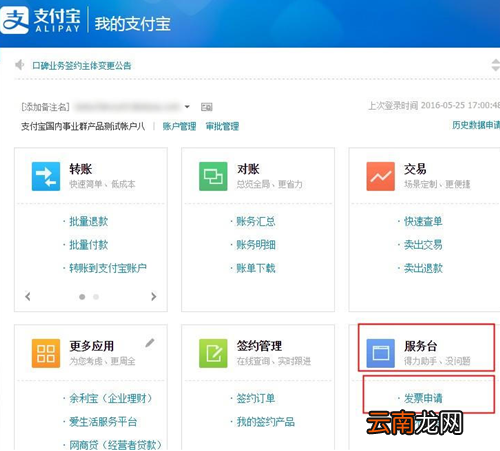Open 账务明细 account details
The image size is (500, 451).
tap(256, 245)
